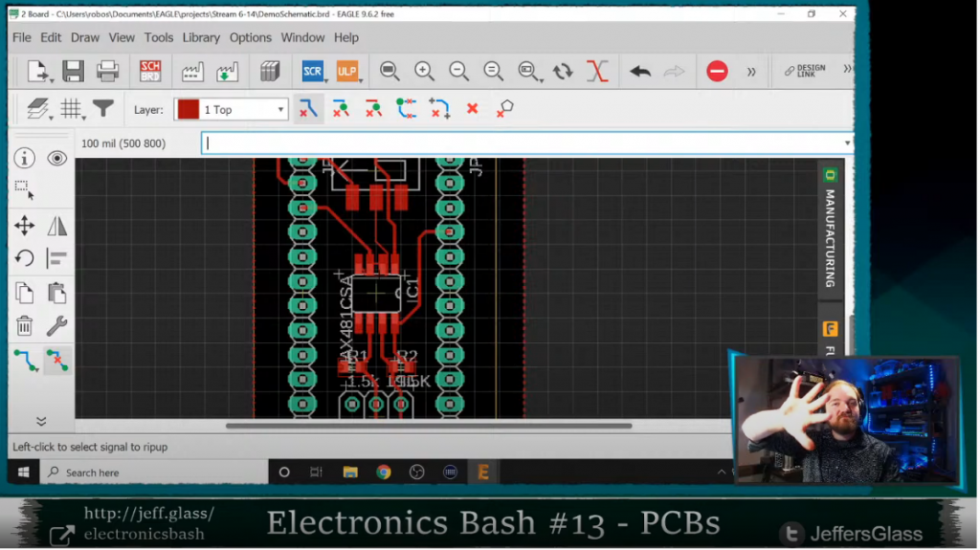Choose the blue-bracket ripup mode with plus sign
This screenshot has width=980, height=550.
tap(439, 109)
